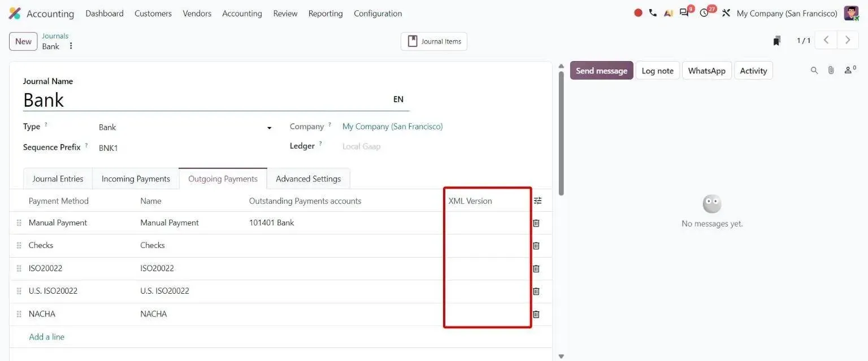868x361 pixels.
Task: Go to the next record arrow
Action: [x=848, y=40]
